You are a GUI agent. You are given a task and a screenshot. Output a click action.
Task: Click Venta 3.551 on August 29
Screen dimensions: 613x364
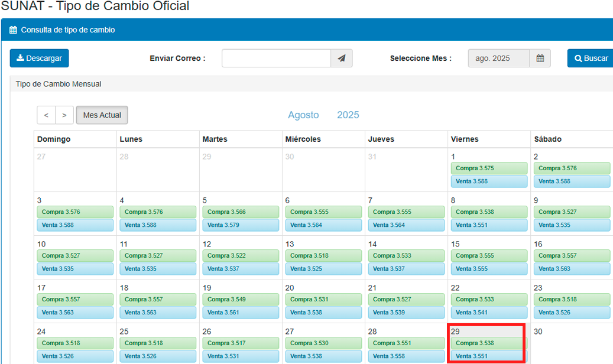(x=489, y=356)
